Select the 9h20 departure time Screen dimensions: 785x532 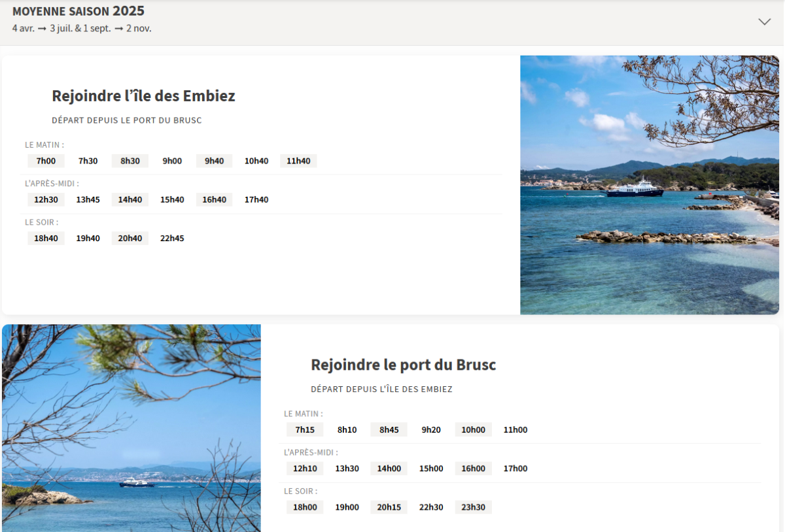(x=431, y=429)
